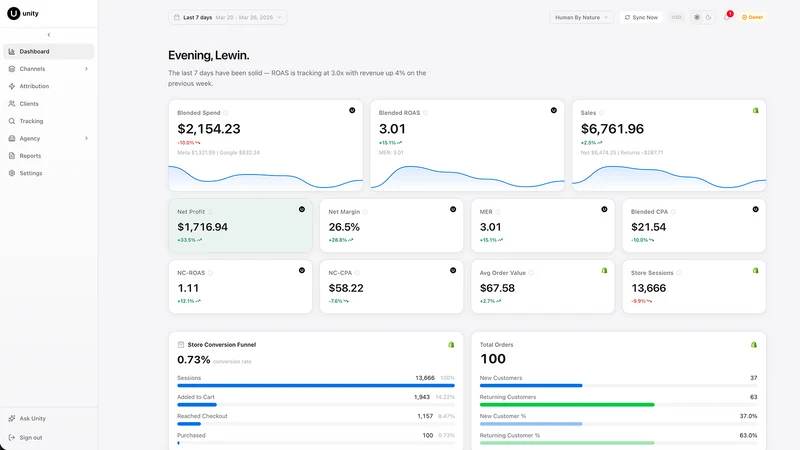Screen dimensions: 800x450
Task: Open notifications bell icon
Action: tap(727, 17)
